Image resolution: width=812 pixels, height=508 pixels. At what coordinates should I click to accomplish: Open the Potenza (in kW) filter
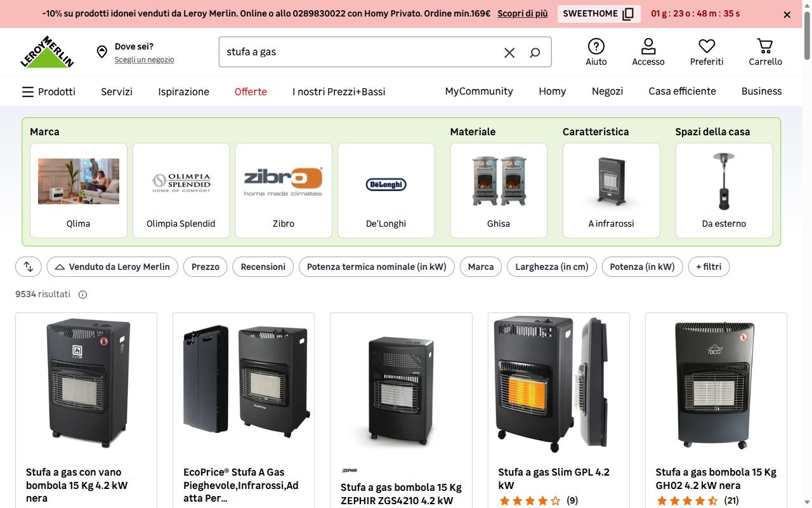click(x=643, y=267)
